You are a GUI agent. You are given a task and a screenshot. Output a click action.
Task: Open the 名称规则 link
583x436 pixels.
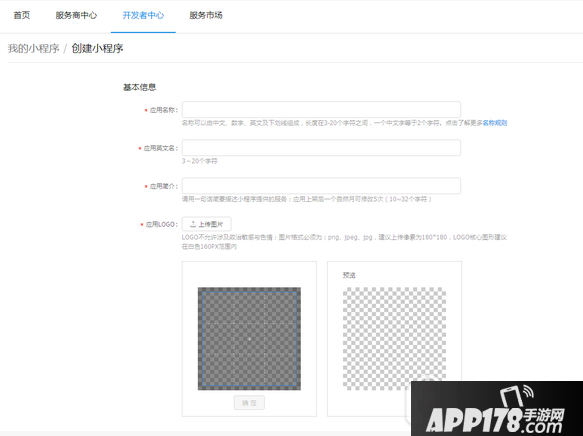coord(495,123)
